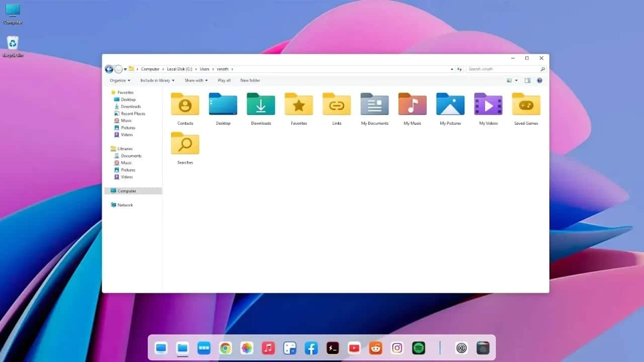The width and height of the screenshot is (644, 362).
Task: Open My Documents folder icon
Action: click(375, 104)
